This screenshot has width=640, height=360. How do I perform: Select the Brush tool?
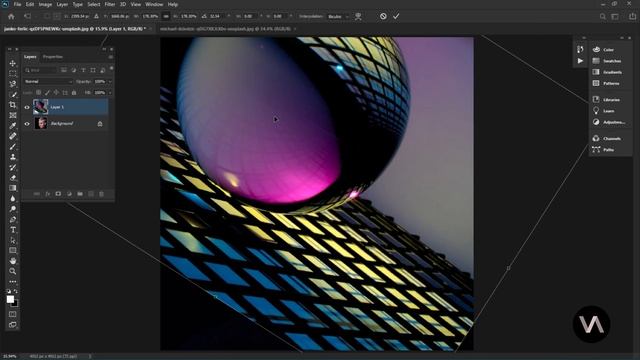click(13, 147)
